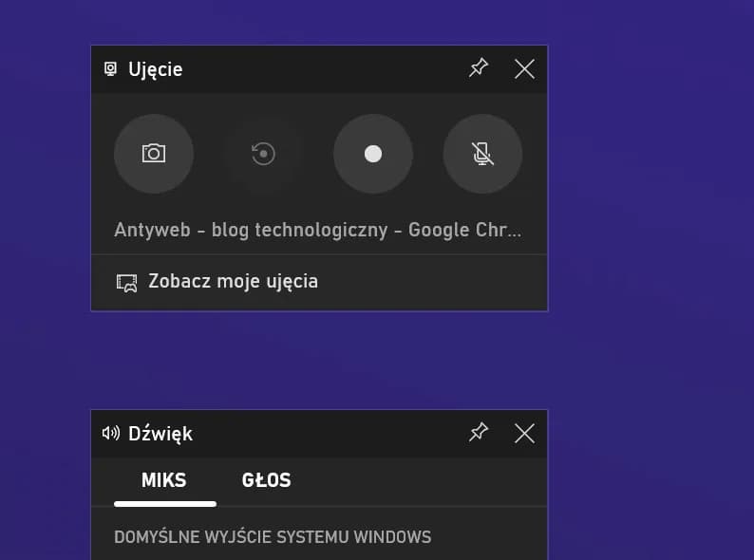The width and height of the screenshot is (754, 560).
Task: Click the capture icon in the Ujęcie header
Action: (x=111, y=69)
